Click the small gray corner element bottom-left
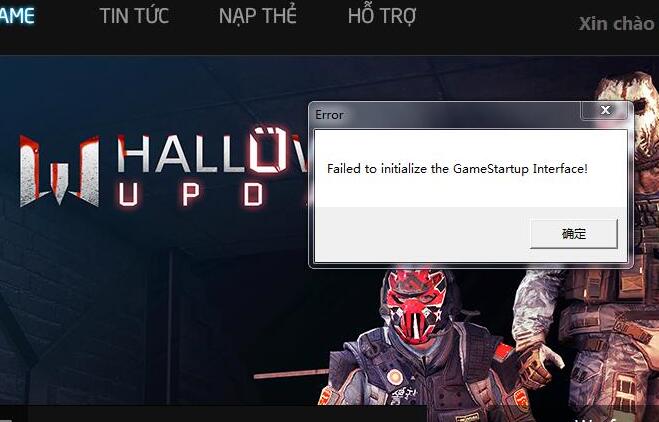Image resolution: width=659 pixels, height=422 pixels. pos(6,419)
